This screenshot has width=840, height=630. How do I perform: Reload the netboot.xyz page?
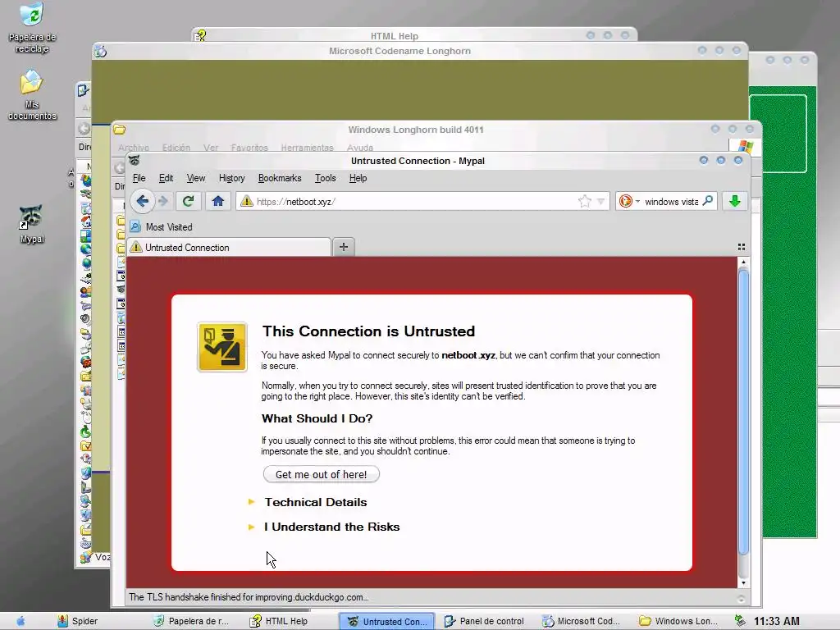(188, 202)
